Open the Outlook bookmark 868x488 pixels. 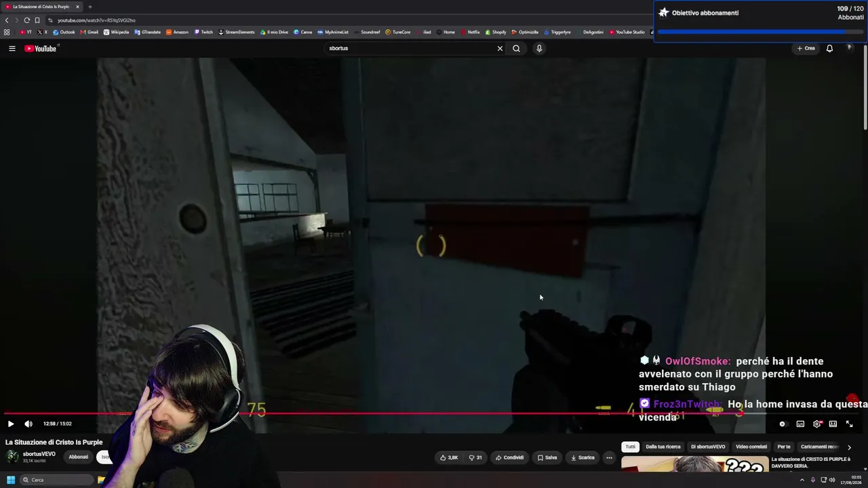(x=64, y=32)
